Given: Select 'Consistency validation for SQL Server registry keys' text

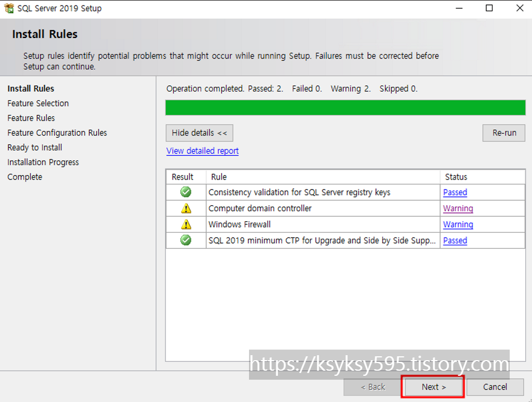Looking at the screenshot, I should click(299, 192).
